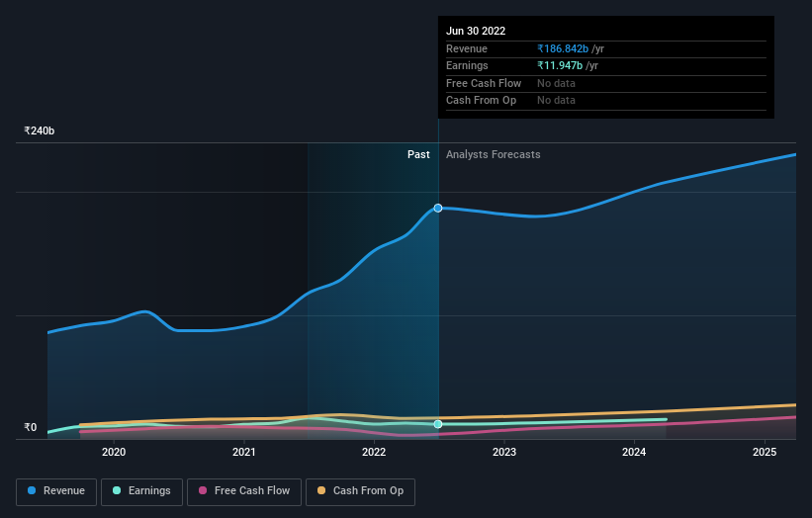
Task: Click the 2024 x-axis label
Action: pyautogui.click(x=634, y=453)
